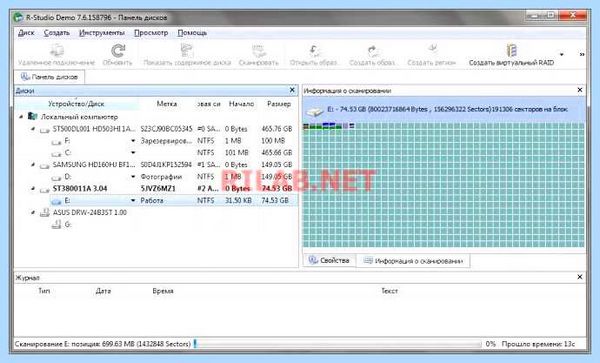Close the Диски panel
Screen dimensions: 600x363
tap(292, 90)
